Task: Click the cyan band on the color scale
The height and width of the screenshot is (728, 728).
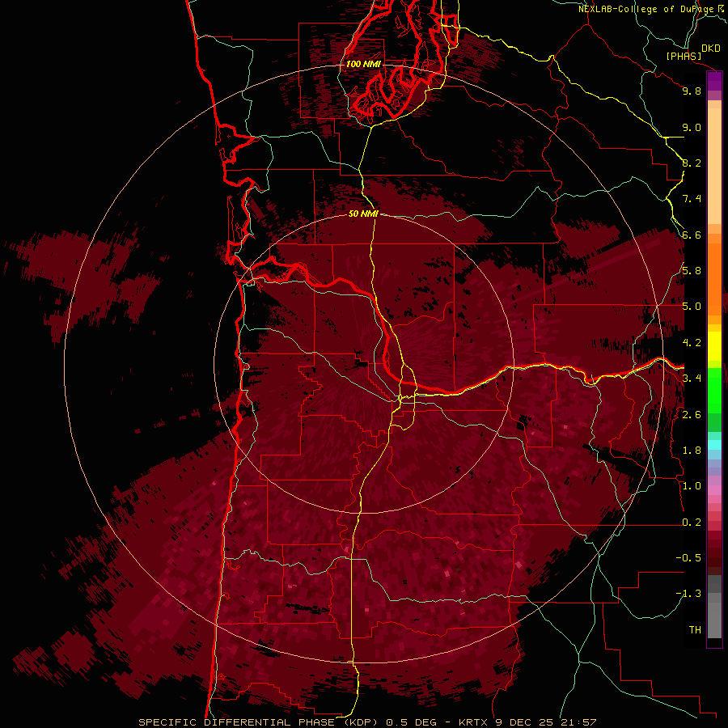Action: point(714,444)
